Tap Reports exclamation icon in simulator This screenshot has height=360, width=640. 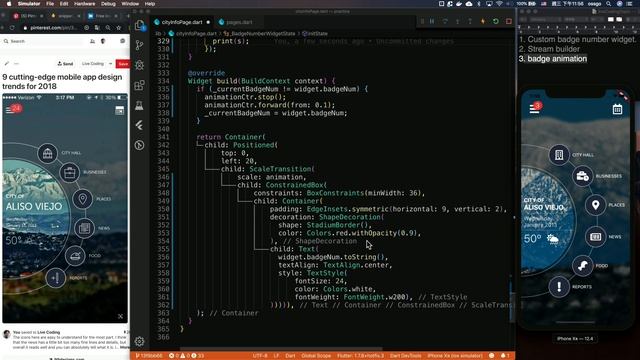tap(559, 287)
